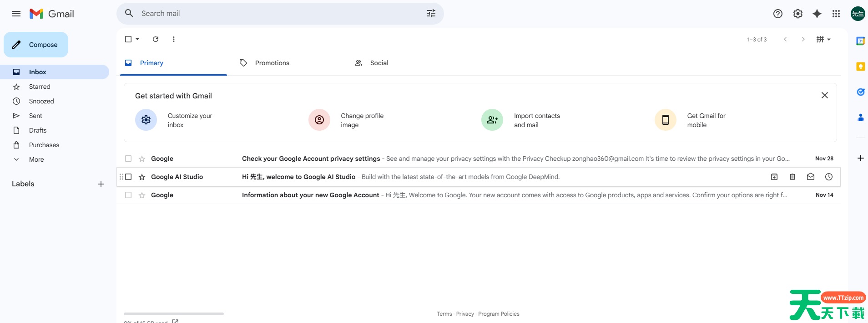Viewport: 868px width, 323px height.
Task: Open the Sent folder
Action: [x=55, y=116]
